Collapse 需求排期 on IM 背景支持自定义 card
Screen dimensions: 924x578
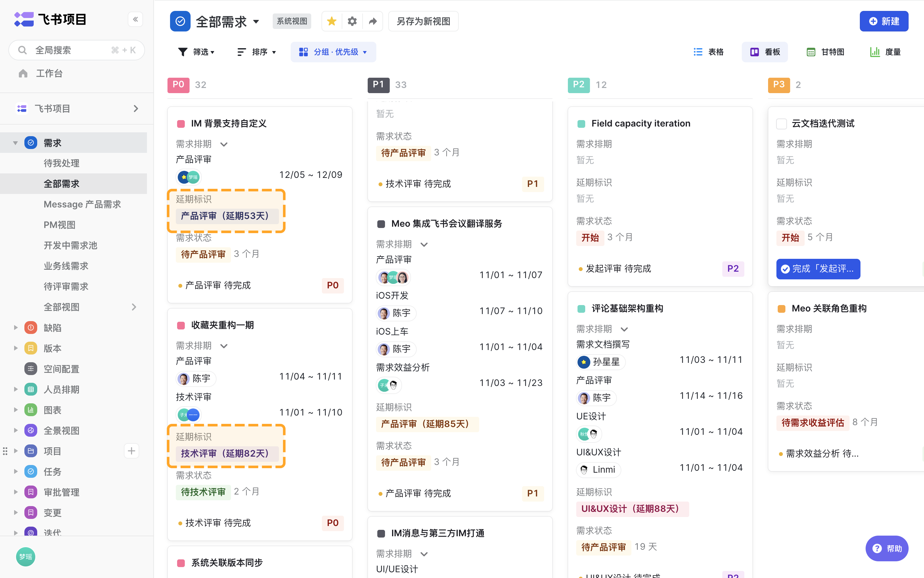tap(224, 144)
